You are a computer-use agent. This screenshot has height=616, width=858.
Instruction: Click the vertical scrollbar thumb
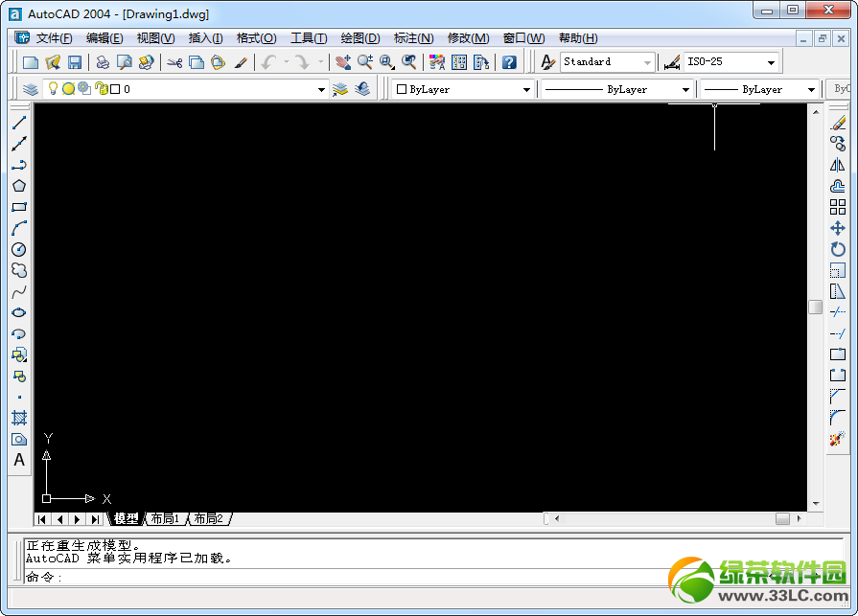tap(815, 308)
